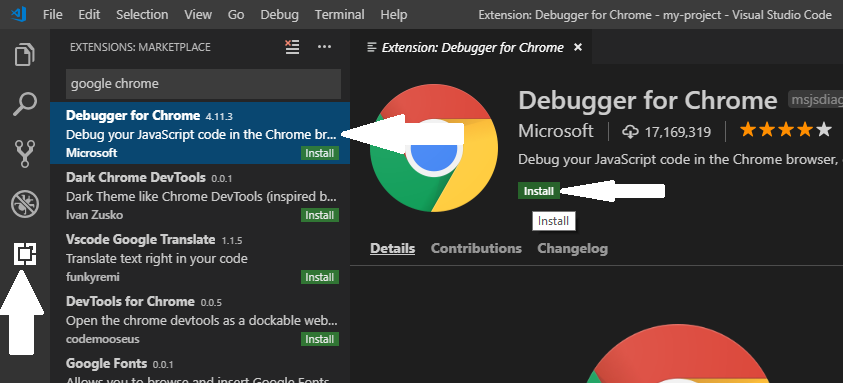The image size is (843, 383).
Task: Click the VS Code logo icon
Action: click(x=18, y=15)
